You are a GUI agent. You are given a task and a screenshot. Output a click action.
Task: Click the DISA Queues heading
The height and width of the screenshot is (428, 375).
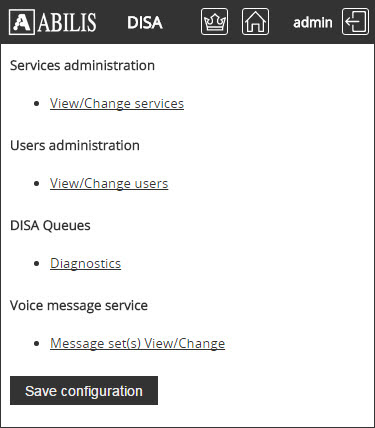click(x=50, y=225)
